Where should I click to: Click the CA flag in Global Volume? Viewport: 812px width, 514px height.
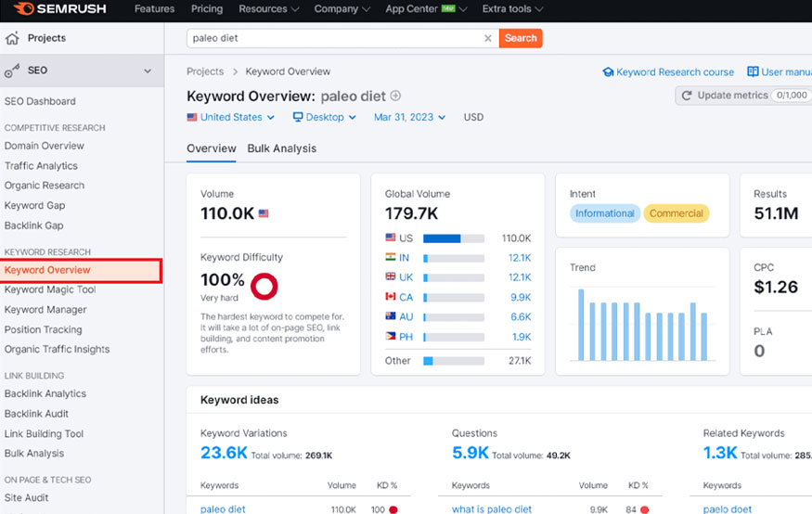pos(391,297)
